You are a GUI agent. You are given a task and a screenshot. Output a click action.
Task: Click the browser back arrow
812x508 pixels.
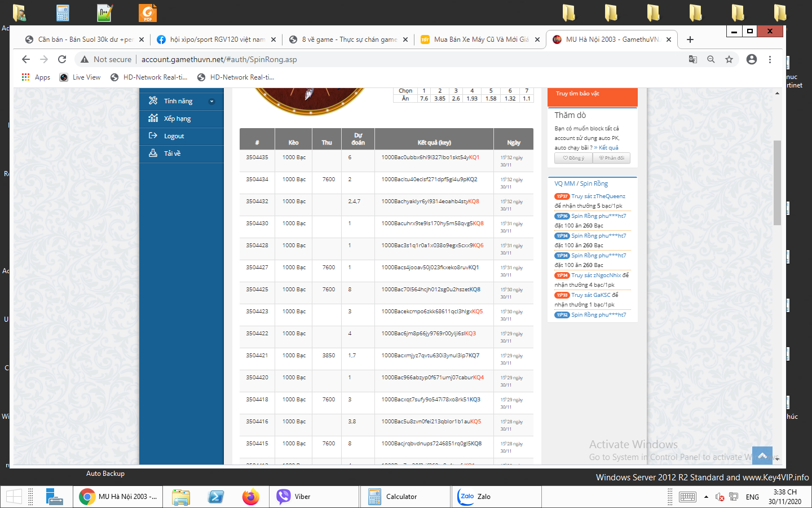[25, 59]
